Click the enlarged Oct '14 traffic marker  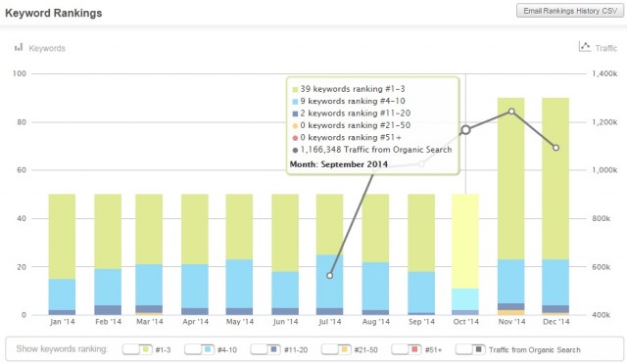[465, 130]
